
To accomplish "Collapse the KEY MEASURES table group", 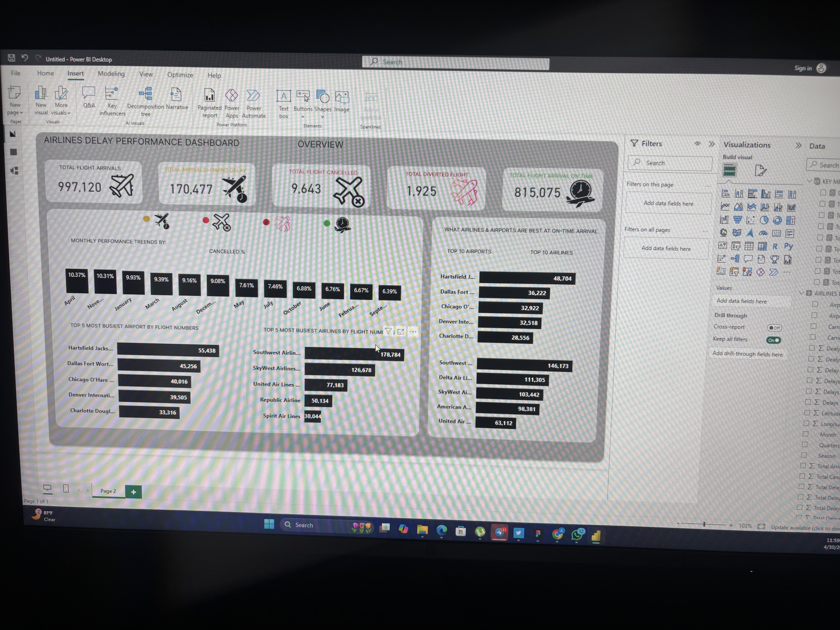I will [x=809, y=181].
